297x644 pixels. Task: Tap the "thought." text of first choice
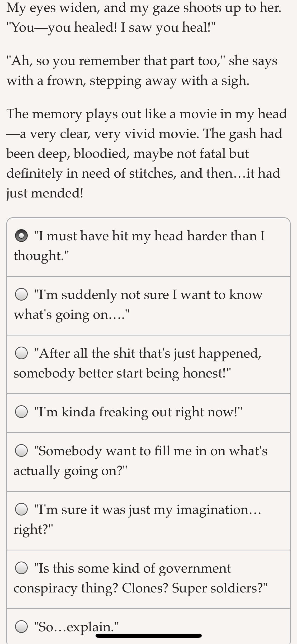point(41,256)
